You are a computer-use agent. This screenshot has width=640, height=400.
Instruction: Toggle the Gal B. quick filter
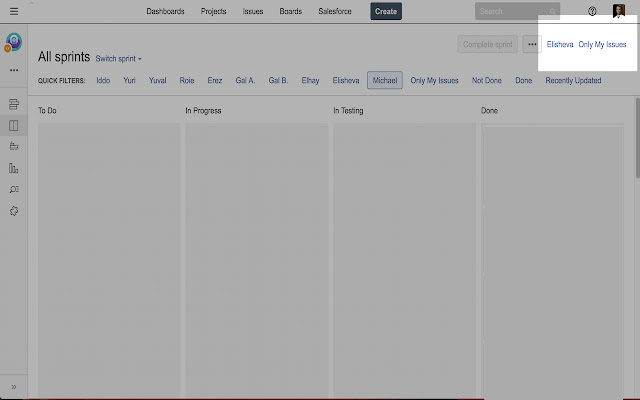(278, 80)
